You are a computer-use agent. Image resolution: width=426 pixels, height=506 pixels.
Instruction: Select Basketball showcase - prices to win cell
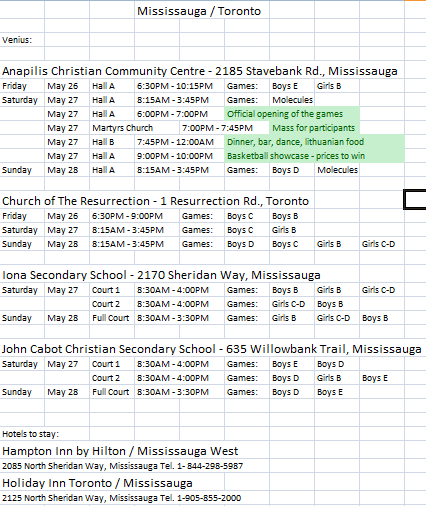(314, 156)
